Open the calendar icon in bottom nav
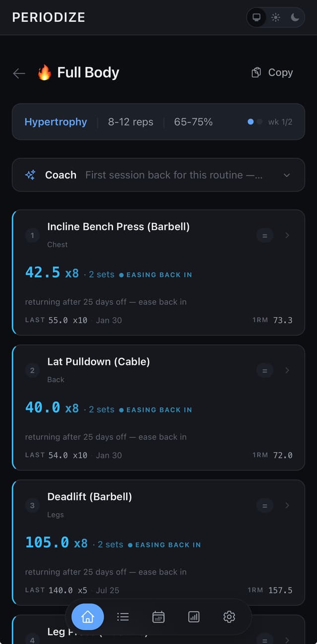Viewport: 317px width, 644px height. [158, 617]
